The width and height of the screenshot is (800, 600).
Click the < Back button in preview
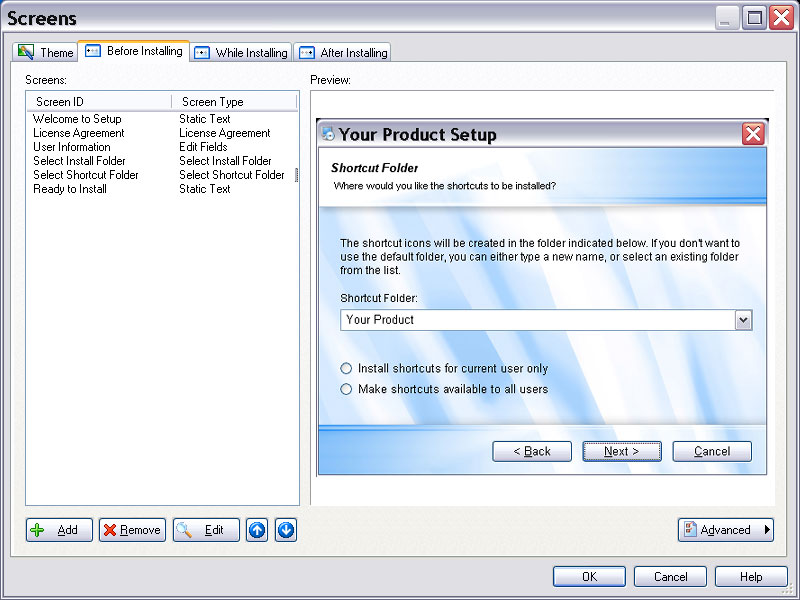point(532,452)
